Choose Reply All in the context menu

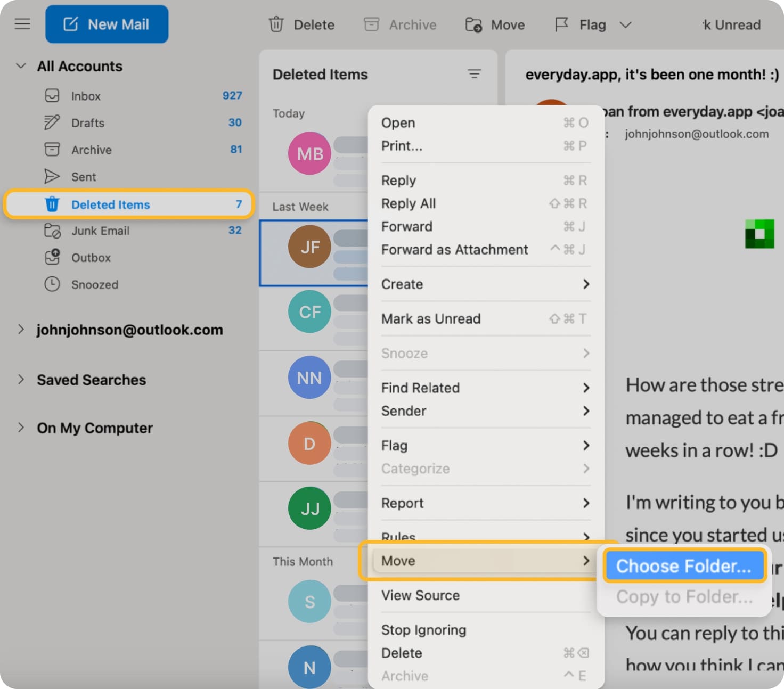409,203
